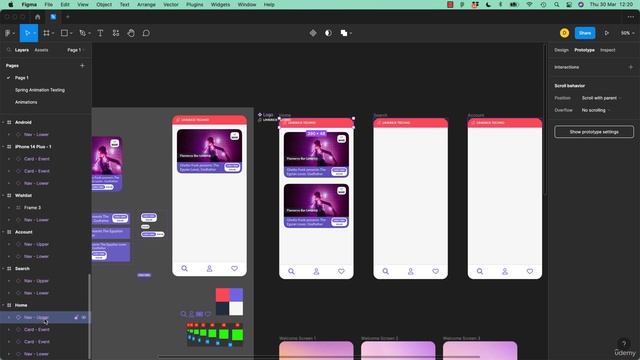Viewport: 640px width, 360px height.
Task: Open the Widgets menu
Action: coord(220,4)
